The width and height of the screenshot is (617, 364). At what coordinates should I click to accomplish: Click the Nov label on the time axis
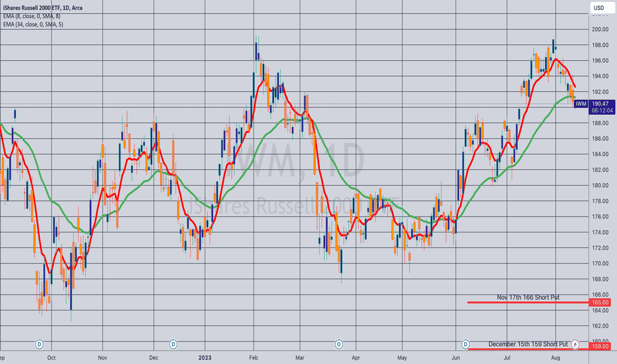[103, 357]
